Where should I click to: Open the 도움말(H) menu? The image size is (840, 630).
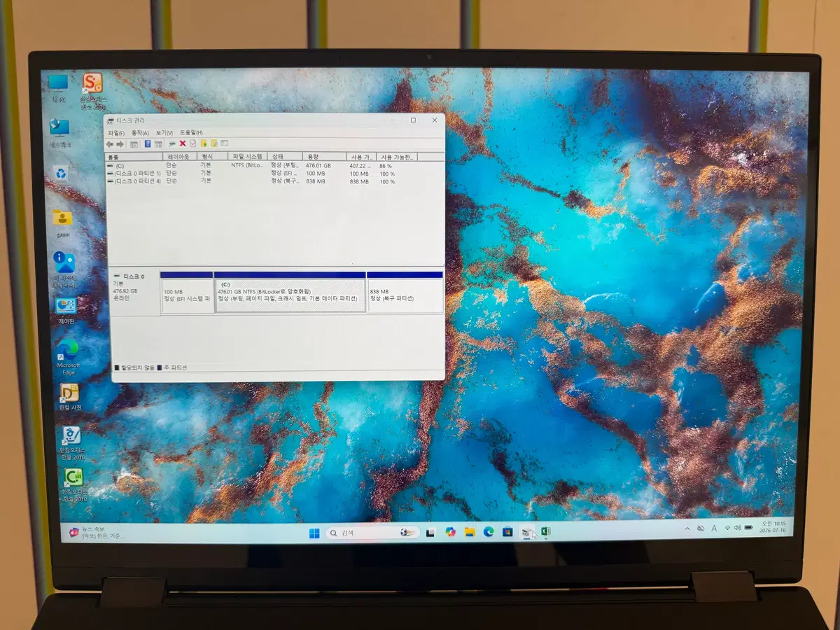[191, 133]
